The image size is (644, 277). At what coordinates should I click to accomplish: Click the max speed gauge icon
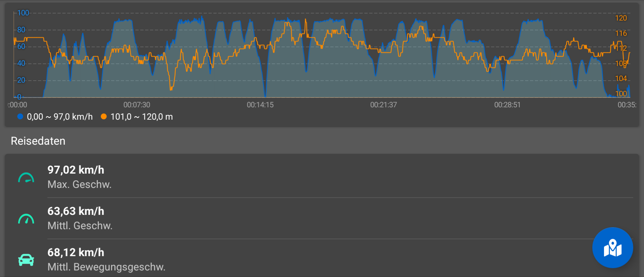coord(26,178)
